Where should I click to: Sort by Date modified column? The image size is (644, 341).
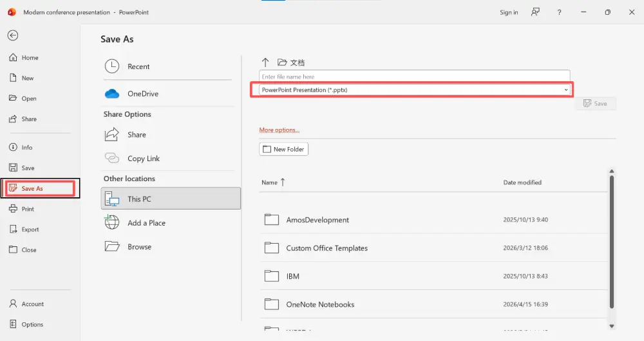pos(522,182)
